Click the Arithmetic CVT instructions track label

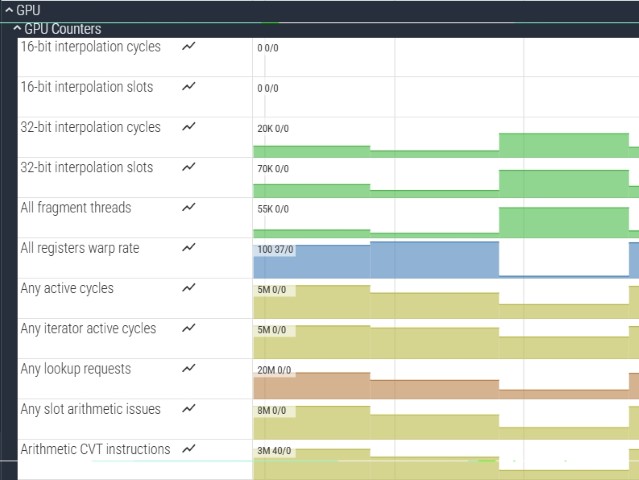pos(95,449)
